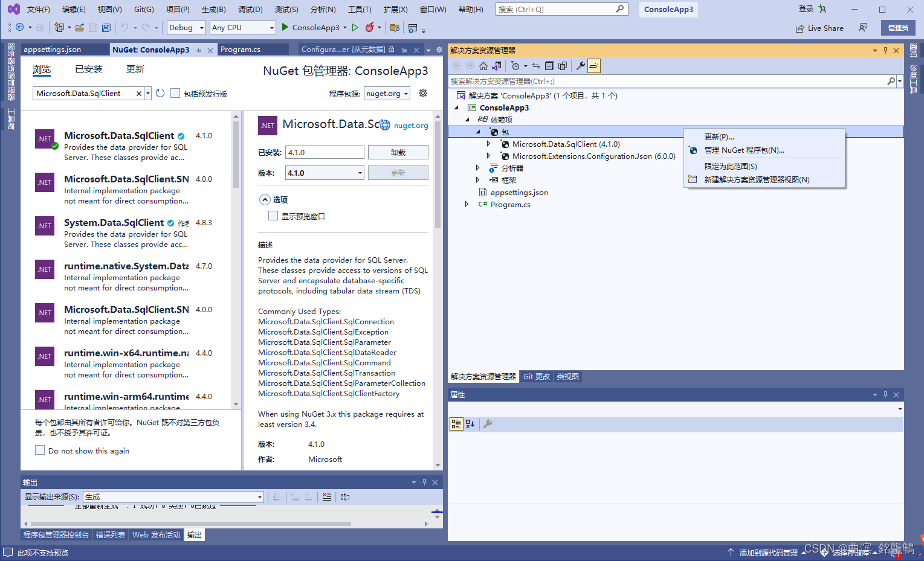Clear all output with the clear icon
924x561 pixels.
click(327, 496)
